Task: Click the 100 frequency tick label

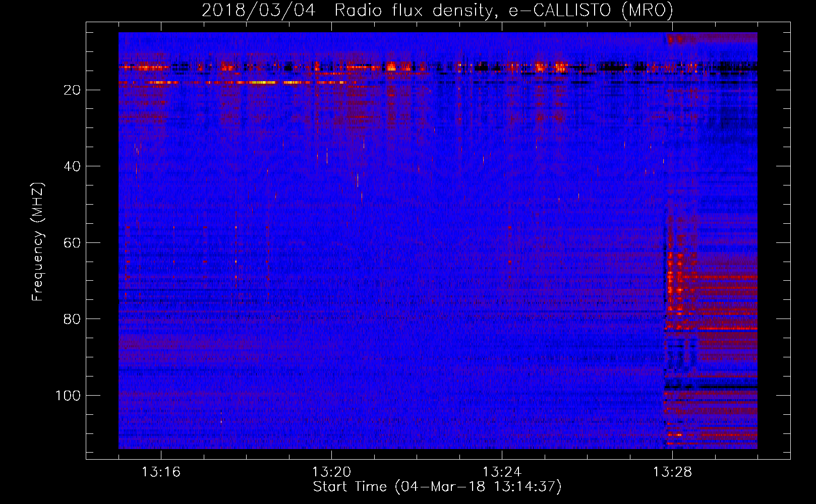Action: pyautogui.click(x=68, y=396)
